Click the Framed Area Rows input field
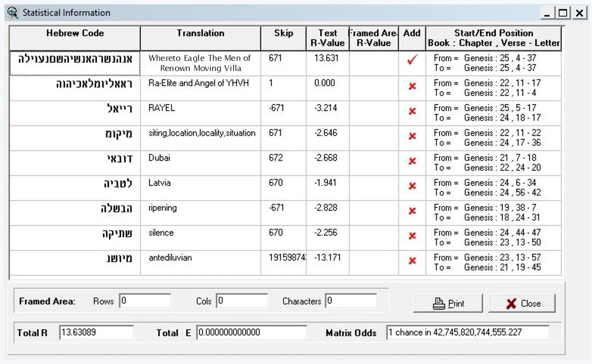Viewport: 592px width, 364px height. [x=145, y=301]
